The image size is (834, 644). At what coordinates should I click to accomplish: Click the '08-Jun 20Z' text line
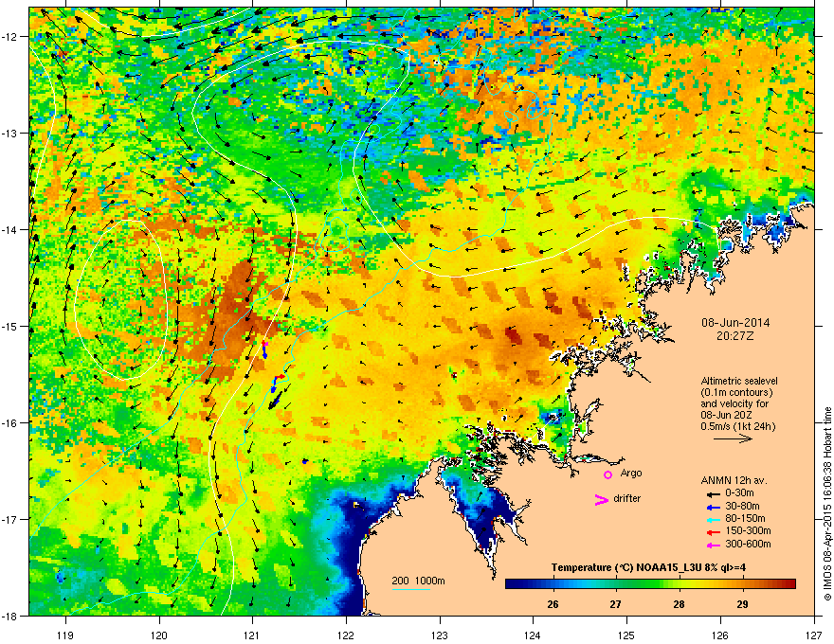(726, 415)
